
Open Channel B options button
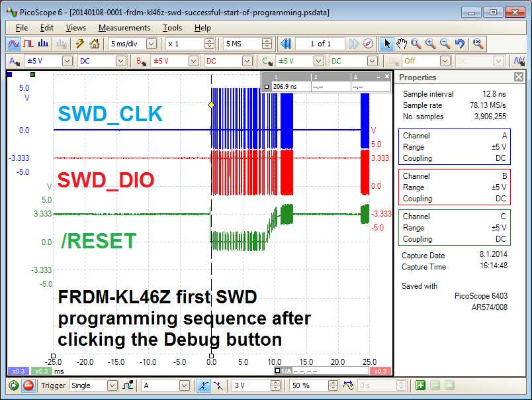tap(141, 62)
